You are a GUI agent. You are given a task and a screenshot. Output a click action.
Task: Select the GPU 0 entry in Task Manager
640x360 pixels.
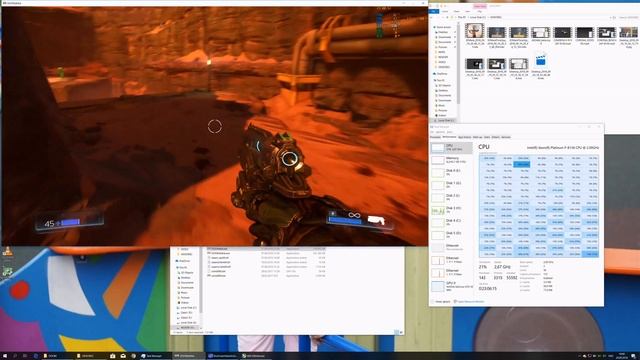click(x=451, y=286)
